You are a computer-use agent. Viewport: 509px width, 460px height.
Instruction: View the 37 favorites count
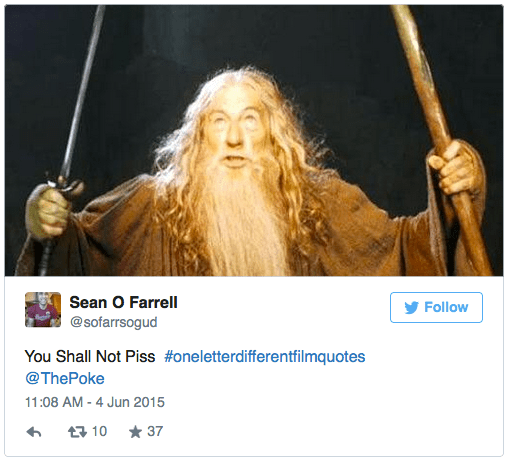click(x=155, y=432)
